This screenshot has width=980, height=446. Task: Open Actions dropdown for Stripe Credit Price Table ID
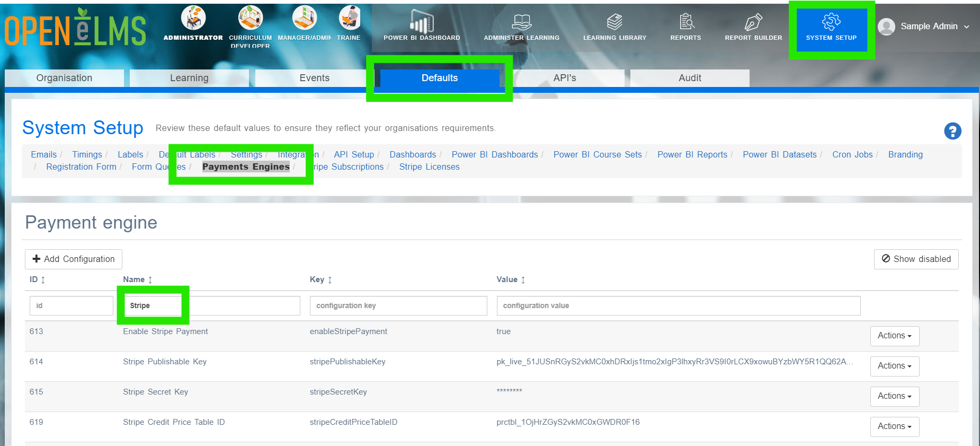click(895, 426)
